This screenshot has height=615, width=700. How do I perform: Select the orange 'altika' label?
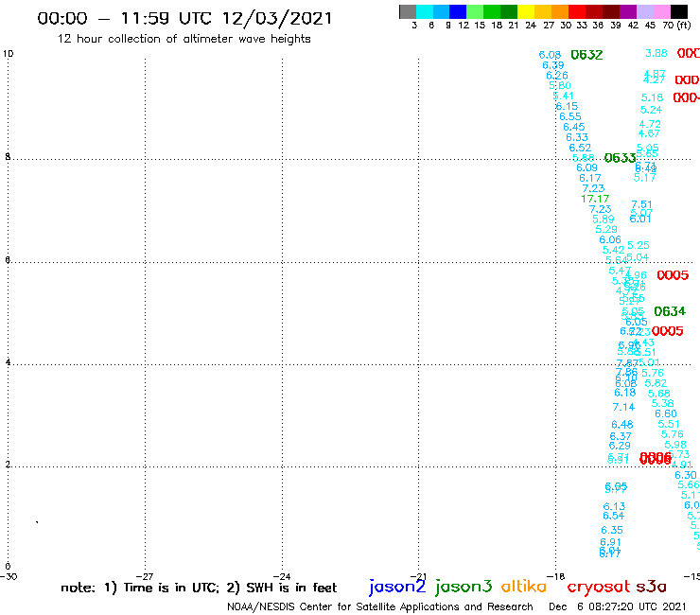(x=523, y=586)
